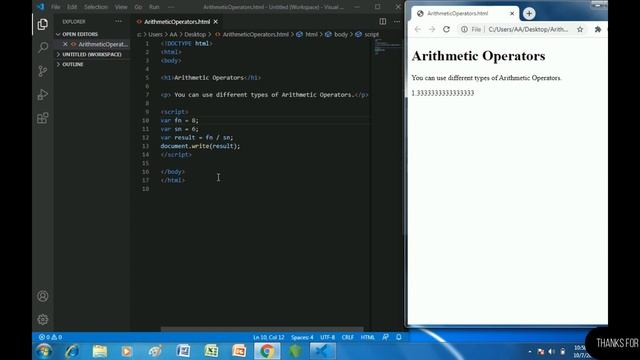Click Chrome forward arrow
640x360 pixels.
(432, 29)
